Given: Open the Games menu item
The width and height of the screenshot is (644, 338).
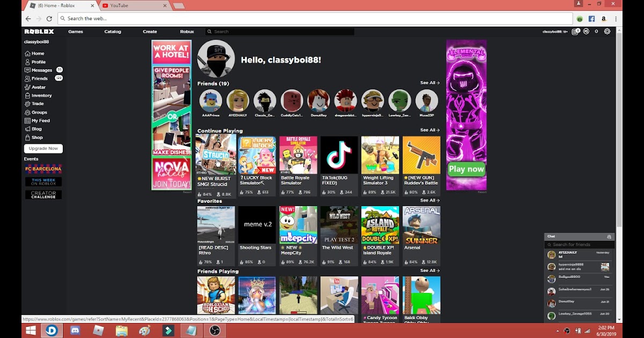Looking at the screenshot, I should click(x=76, y=32).
